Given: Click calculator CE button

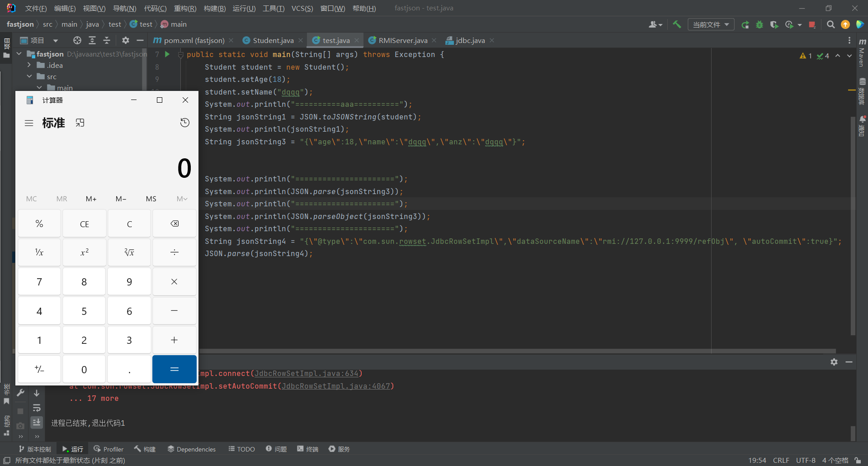Looking at the screenshot, I should click(x=85, y=223).
